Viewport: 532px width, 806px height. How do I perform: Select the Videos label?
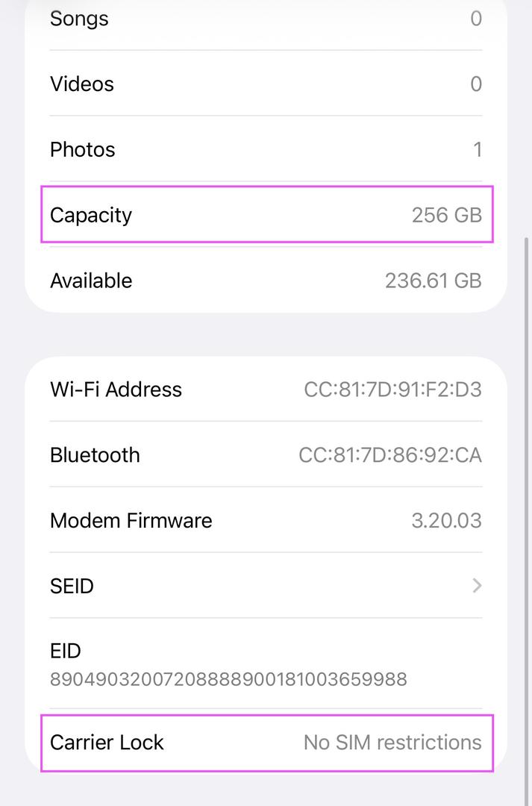[82, 84]
